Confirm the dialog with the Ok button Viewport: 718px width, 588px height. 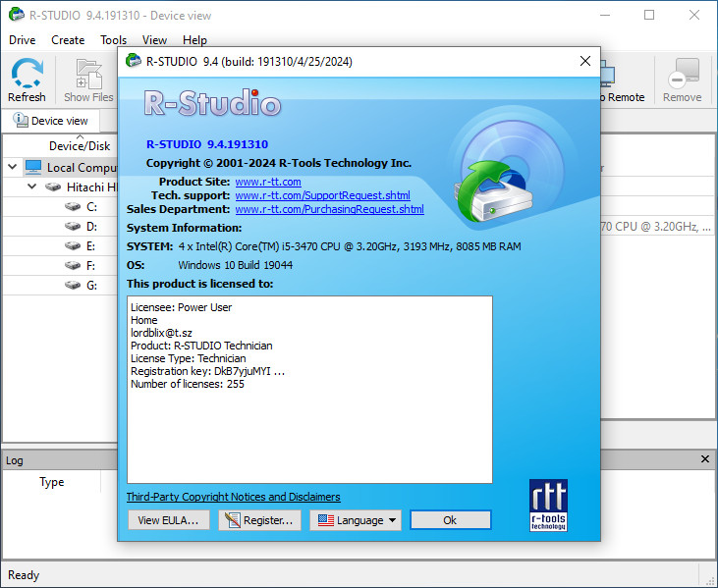(450, 520)
